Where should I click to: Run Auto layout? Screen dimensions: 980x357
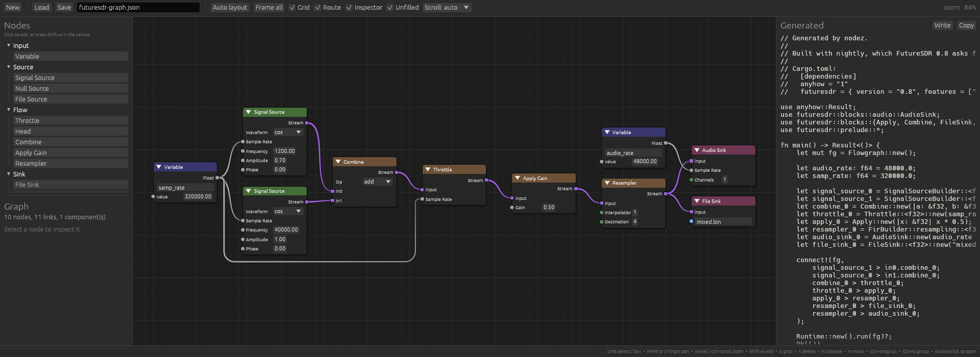tap(230, 7)
